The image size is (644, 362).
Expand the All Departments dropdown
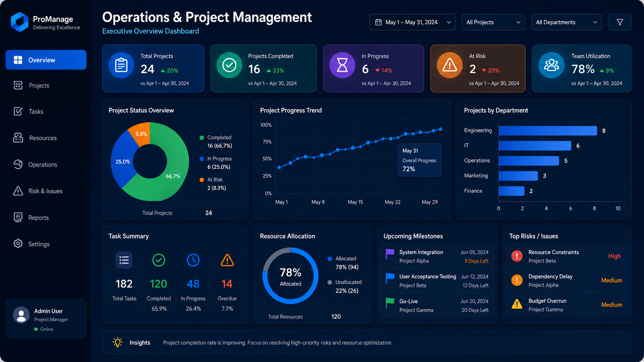[x=566, y=22]
